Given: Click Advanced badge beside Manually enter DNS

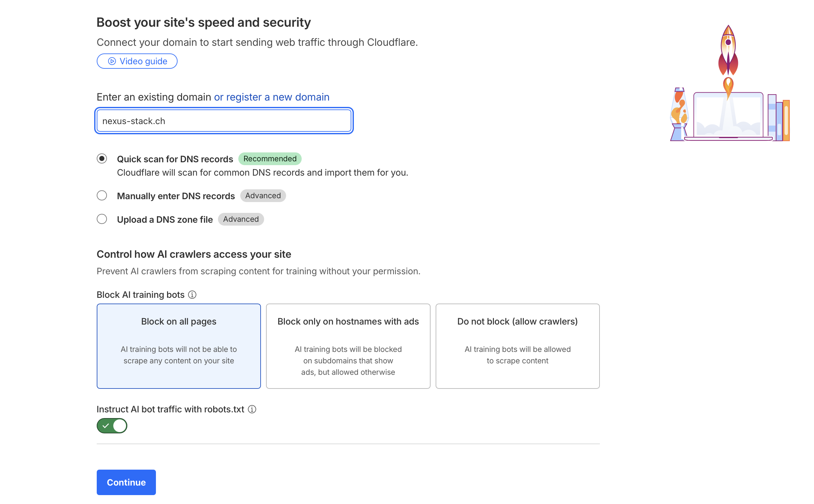Looking at the screenshot, I should pyautogui.click(x=263, y=196).
